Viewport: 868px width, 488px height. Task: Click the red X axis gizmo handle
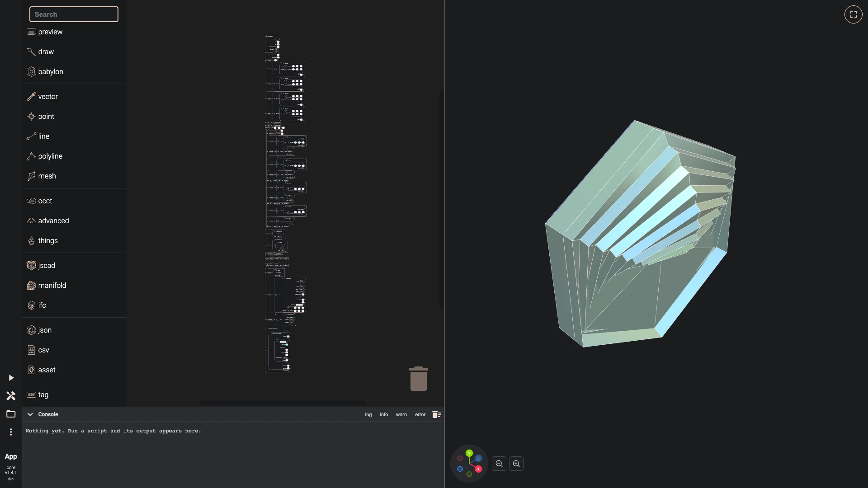(x=478, y=469)
